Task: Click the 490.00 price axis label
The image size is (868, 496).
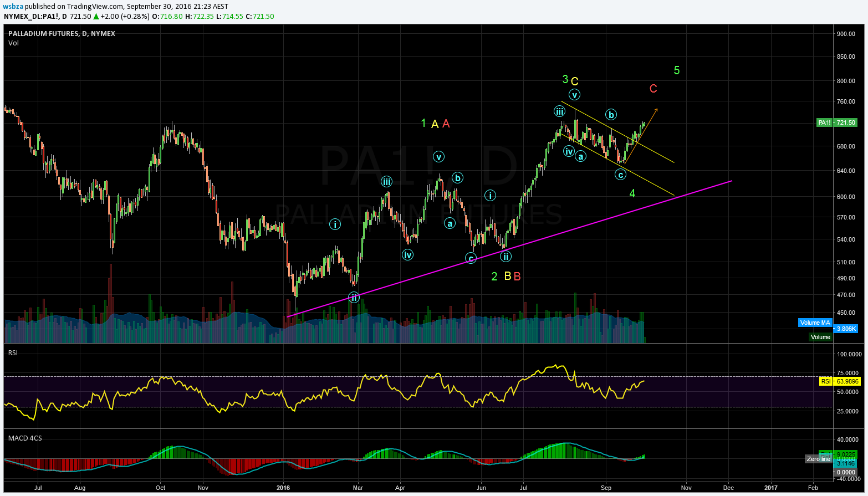Action: pyautogui.click(x=846, y=278)
